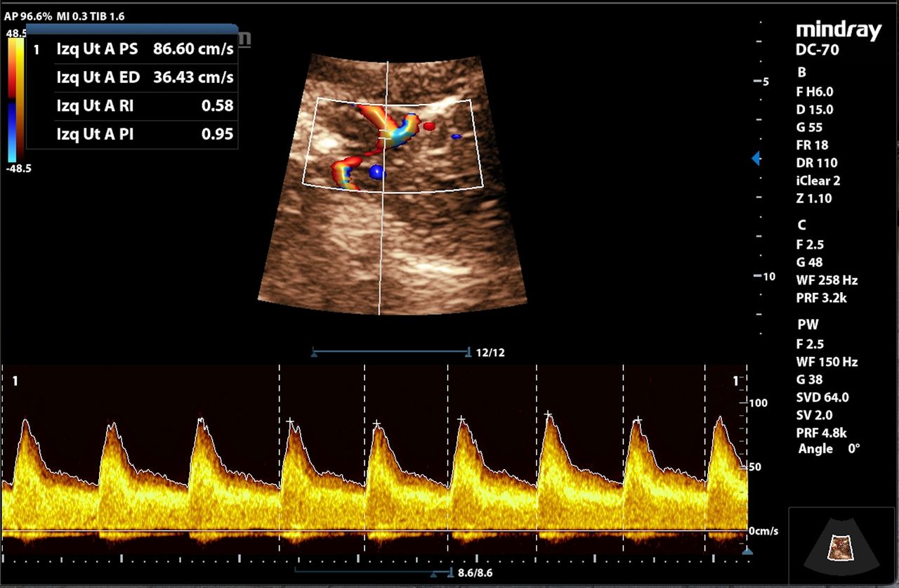Click the Angle 0° parameter
The height and width of the screenshot is (588, 899).
point(829,449)
